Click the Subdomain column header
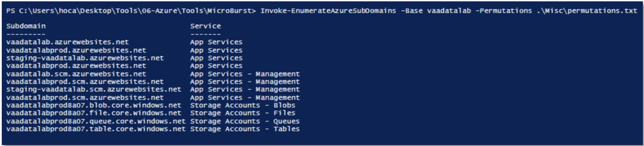 (x=26, y=26)
